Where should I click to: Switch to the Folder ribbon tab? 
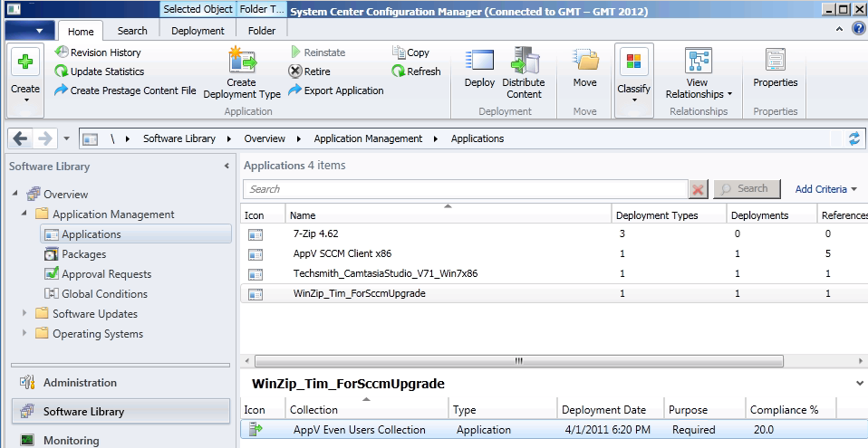click(x=262, y=31)
